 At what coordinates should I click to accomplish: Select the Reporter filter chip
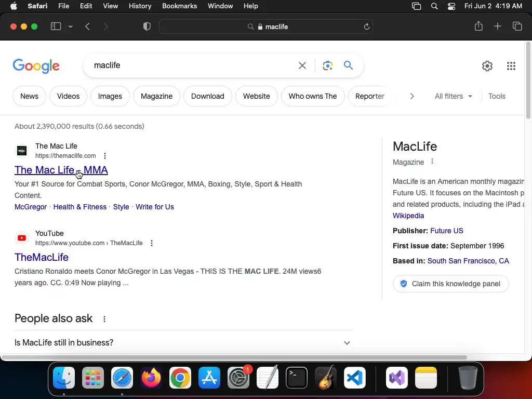pyautogui.click(x=370, y=96)
